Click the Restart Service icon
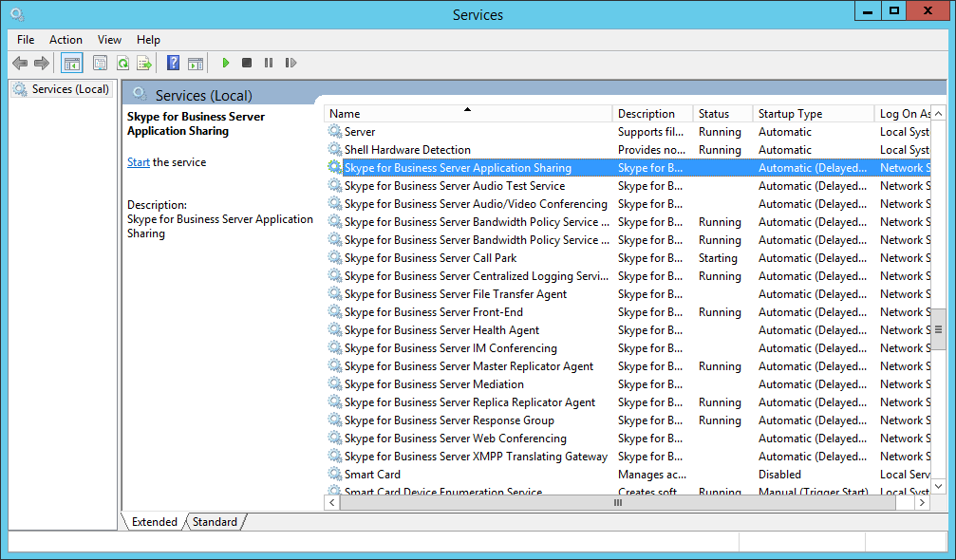The height and width of the screenshot is (560, 956). (291, 63)
